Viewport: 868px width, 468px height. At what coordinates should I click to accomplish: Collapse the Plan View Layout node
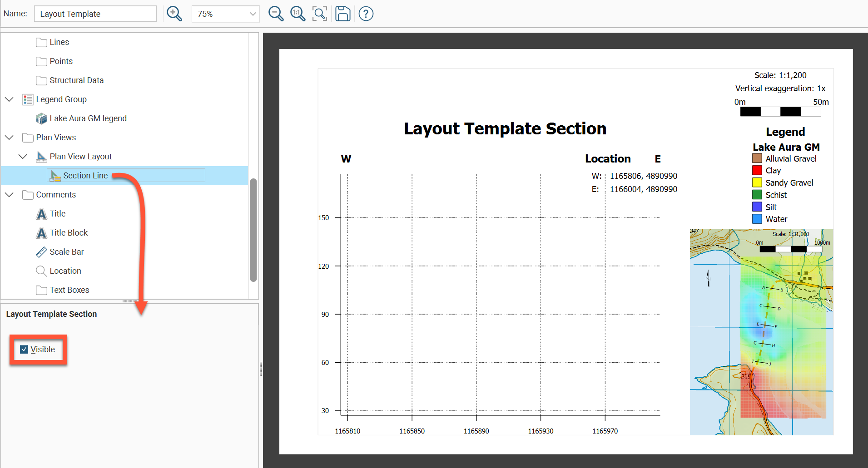(23, 157)
